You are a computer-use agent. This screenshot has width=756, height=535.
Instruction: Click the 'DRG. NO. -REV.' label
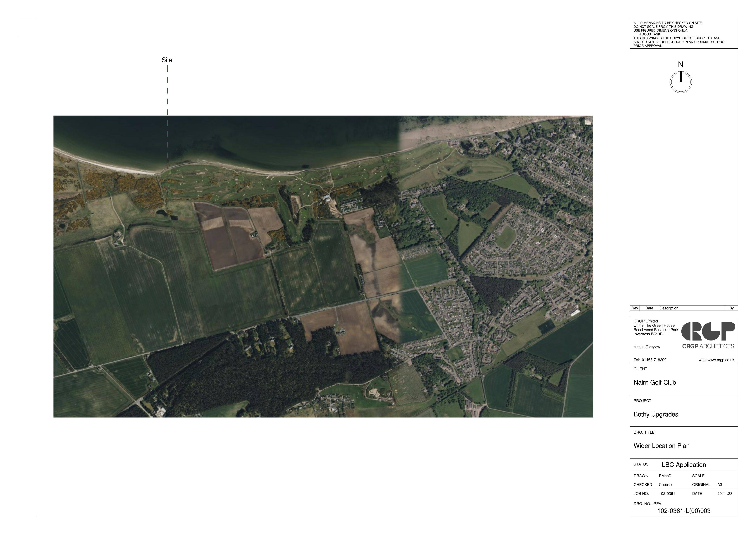tap(648, 504)
